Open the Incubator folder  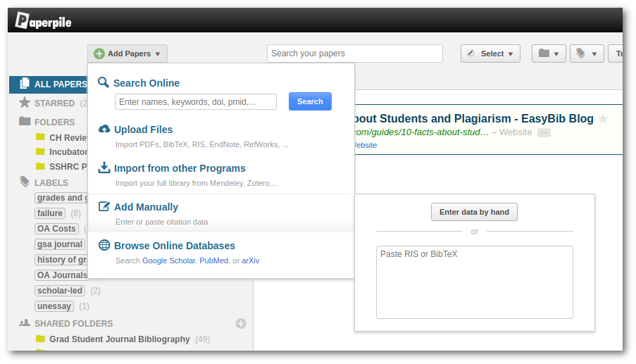tap(68, 152)
